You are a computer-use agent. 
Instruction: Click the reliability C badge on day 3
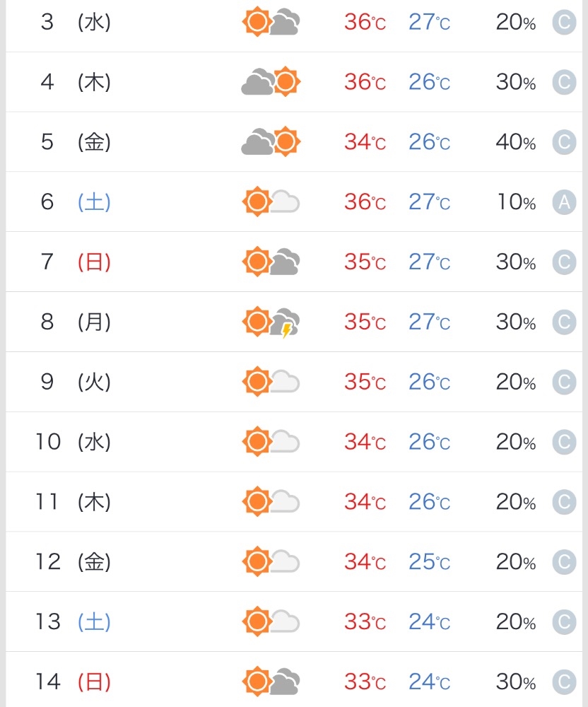point(564,22)
